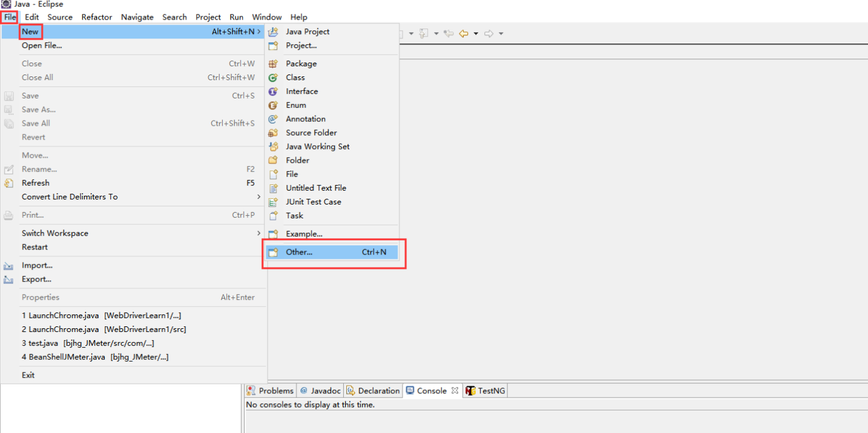The width and height of the screenshot is (868, 433).
Task: Choose Properties in File menu
Action: click(132, 298)
